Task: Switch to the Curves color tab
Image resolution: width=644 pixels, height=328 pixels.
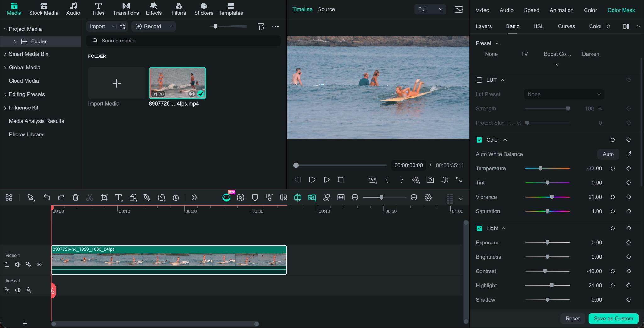Action: coord(566,26)
